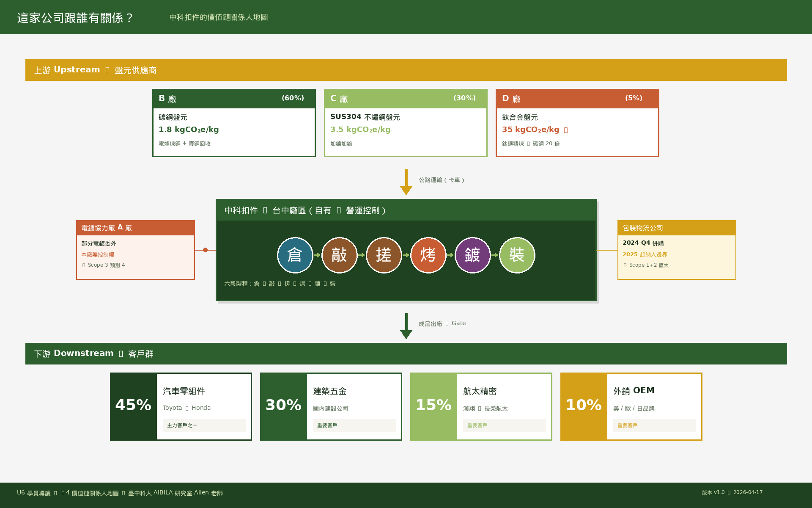Image resolution: width=812 pixels, height=508 pixels.
Task: Click the 搓 thread-rolling process circle
Action: click(x=384, y=255)
